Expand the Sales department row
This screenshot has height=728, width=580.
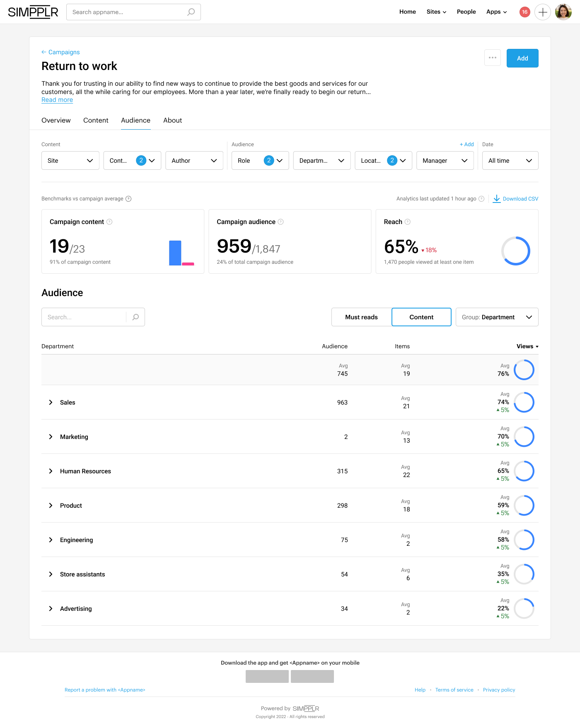51,403
